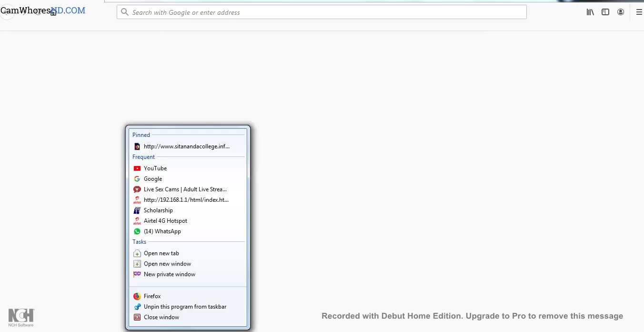
Task: Select Close window in the jump list
Action: tap(161, 317)
